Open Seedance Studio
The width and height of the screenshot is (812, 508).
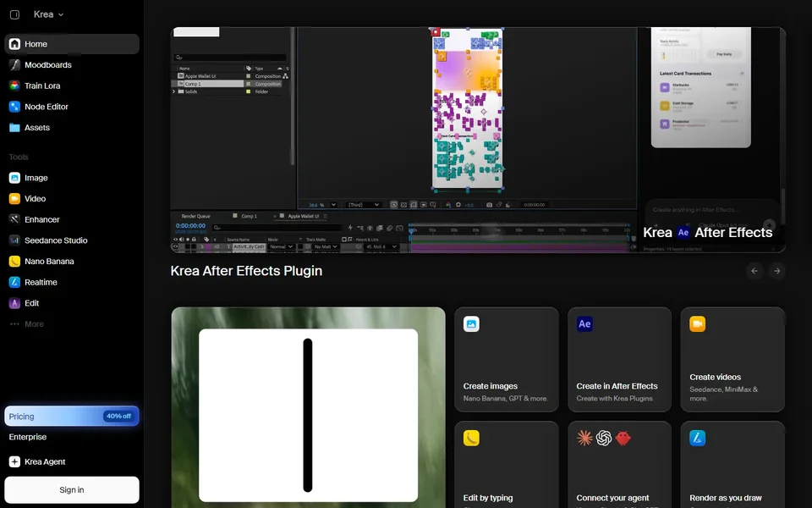(71, 240)
